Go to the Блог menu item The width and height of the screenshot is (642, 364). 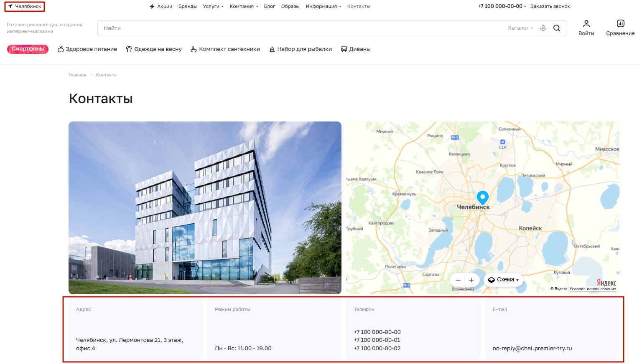(269, 6)
